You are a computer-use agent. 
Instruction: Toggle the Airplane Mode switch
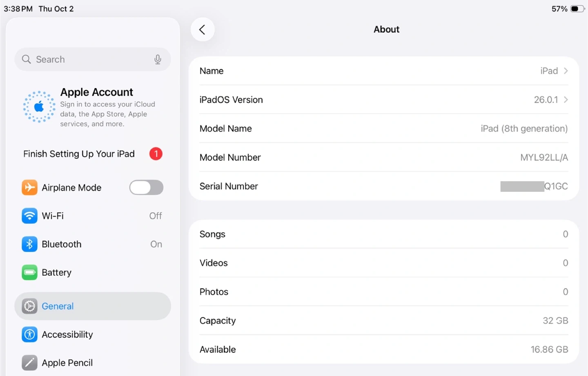click(x=146, y=187)
